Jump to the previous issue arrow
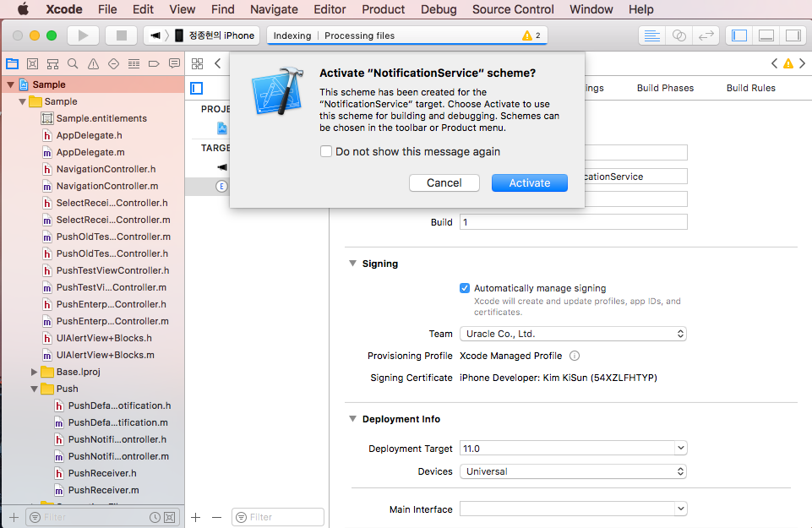The width and height of the screenshot is (812, 528). (774, 63)
